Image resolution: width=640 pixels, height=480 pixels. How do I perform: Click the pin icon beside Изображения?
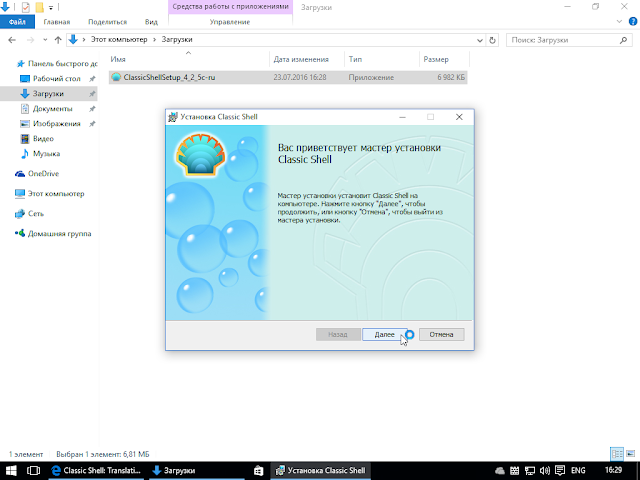click(x=92, y=124)
